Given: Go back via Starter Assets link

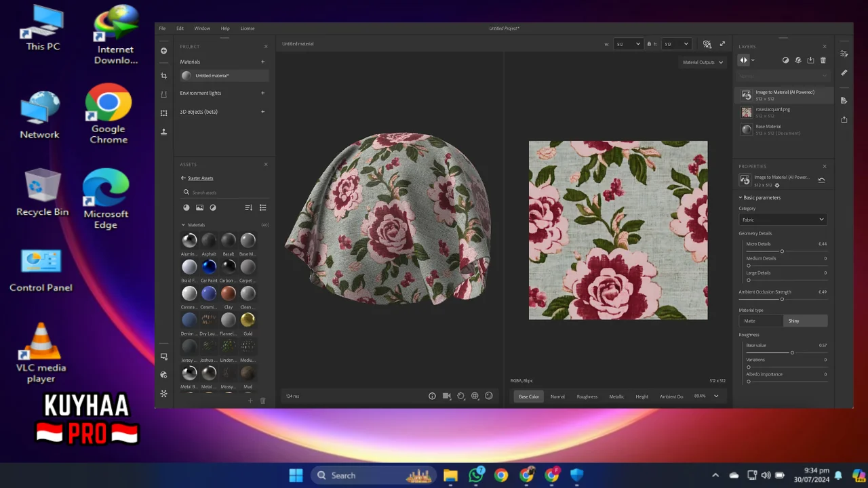Looking at the screenshot, I should (197, 178).
